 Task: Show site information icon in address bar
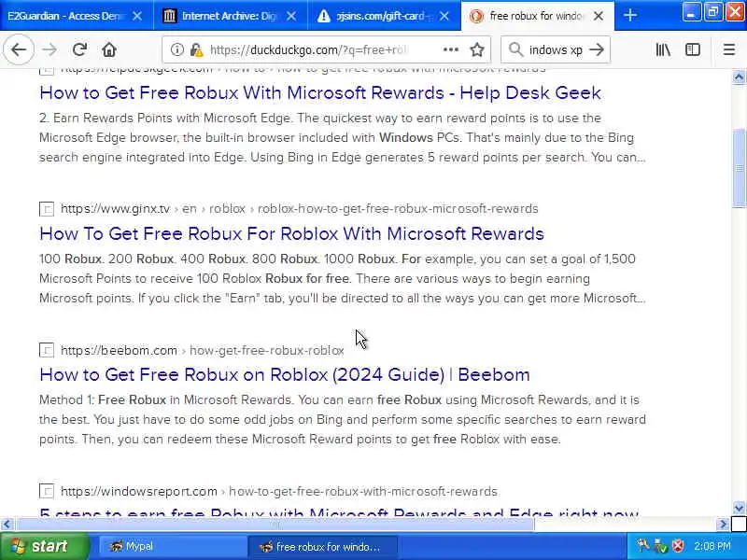tap(176, 49)
